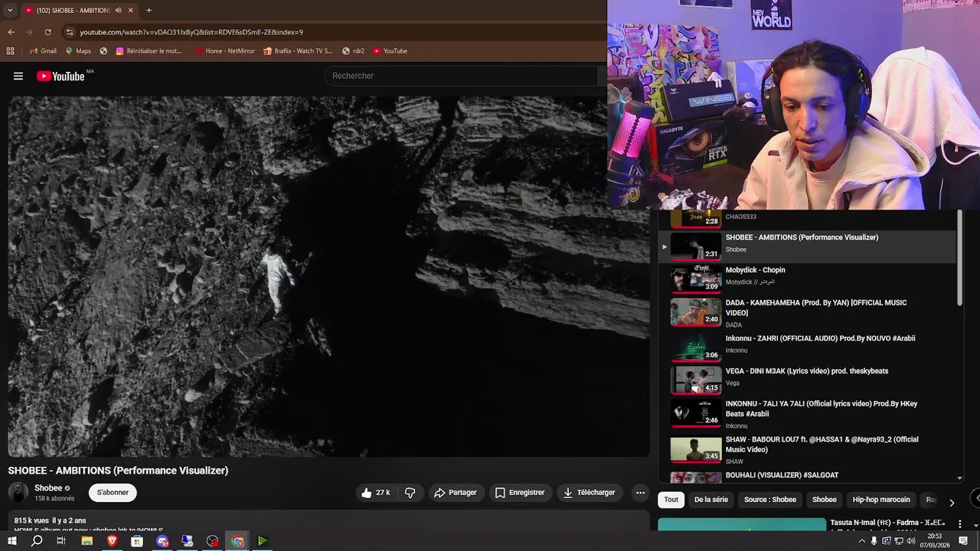This screenshot has width=980, height=551.
Task: Go to the YouTube home logo
Action: (x=60, y=76)
